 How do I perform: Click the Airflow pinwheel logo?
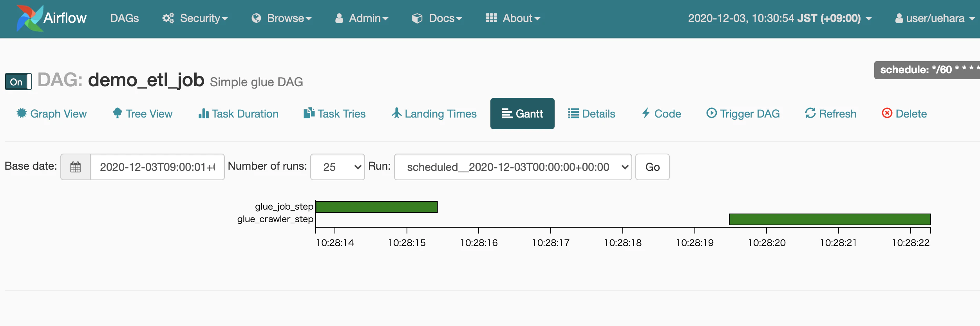pos(30,18)
